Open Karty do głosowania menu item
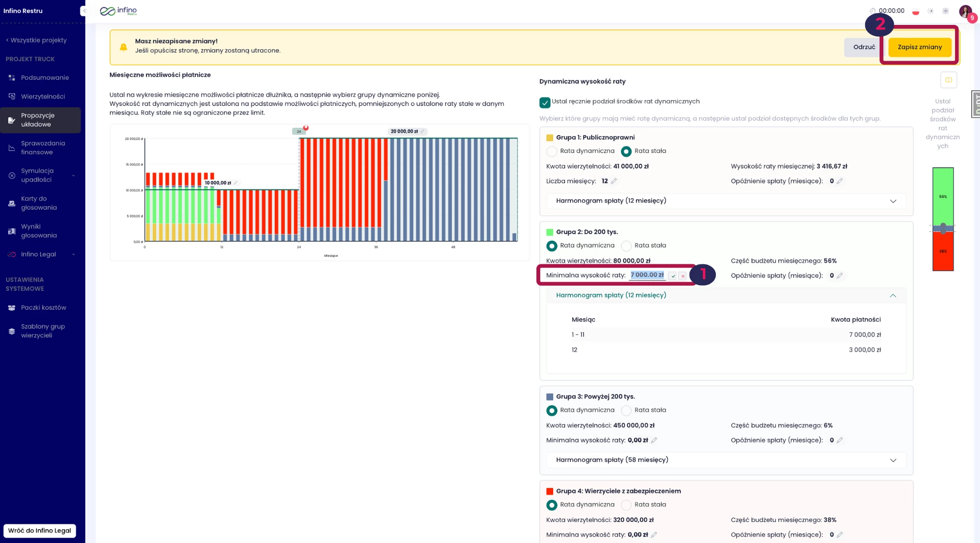 point(39,203)
